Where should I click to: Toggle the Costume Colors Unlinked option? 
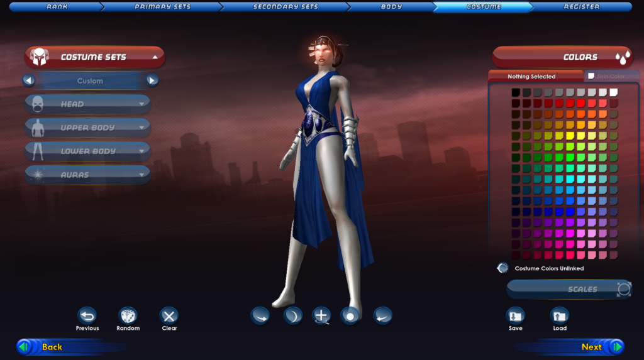coord(502,268)
